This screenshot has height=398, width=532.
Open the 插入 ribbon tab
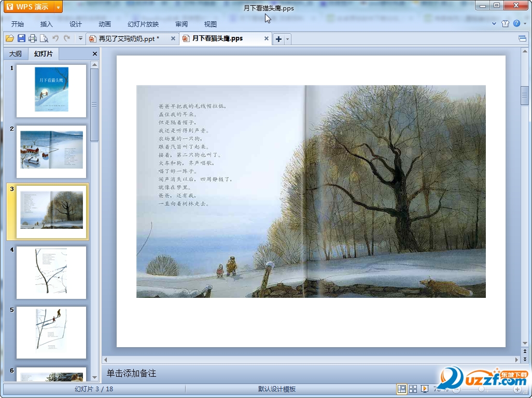47,24
